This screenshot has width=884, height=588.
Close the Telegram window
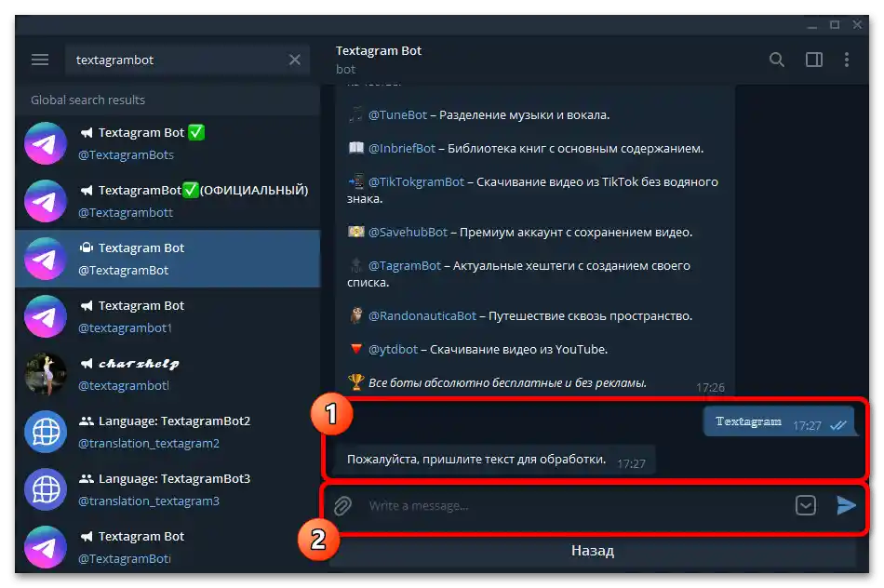857,25
